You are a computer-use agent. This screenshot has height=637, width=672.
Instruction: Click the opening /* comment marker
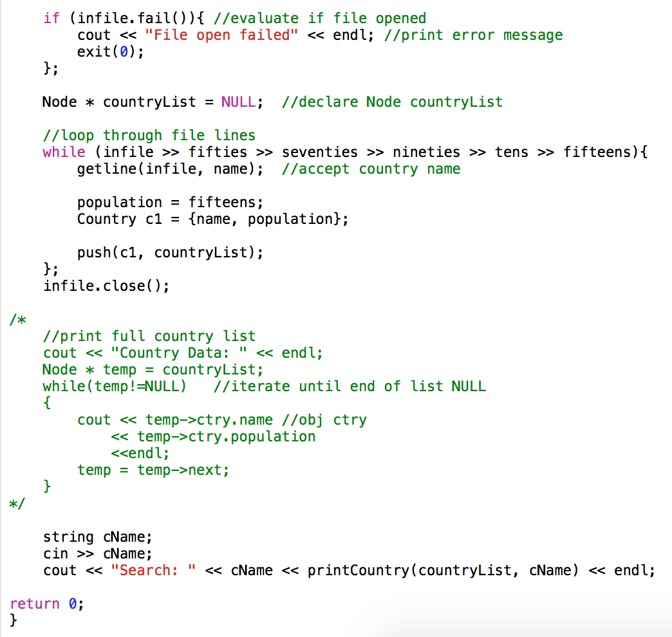17,320
